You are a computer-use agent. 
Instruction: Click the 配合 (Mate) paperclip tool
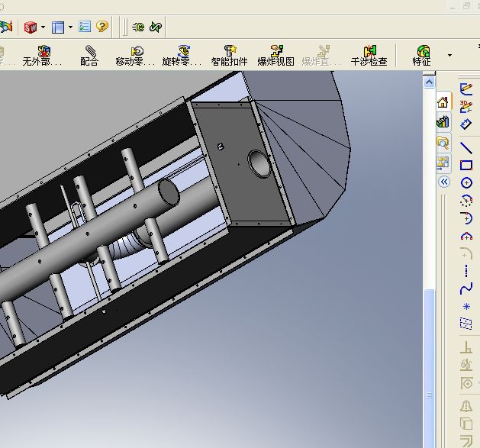coord(89,56)
